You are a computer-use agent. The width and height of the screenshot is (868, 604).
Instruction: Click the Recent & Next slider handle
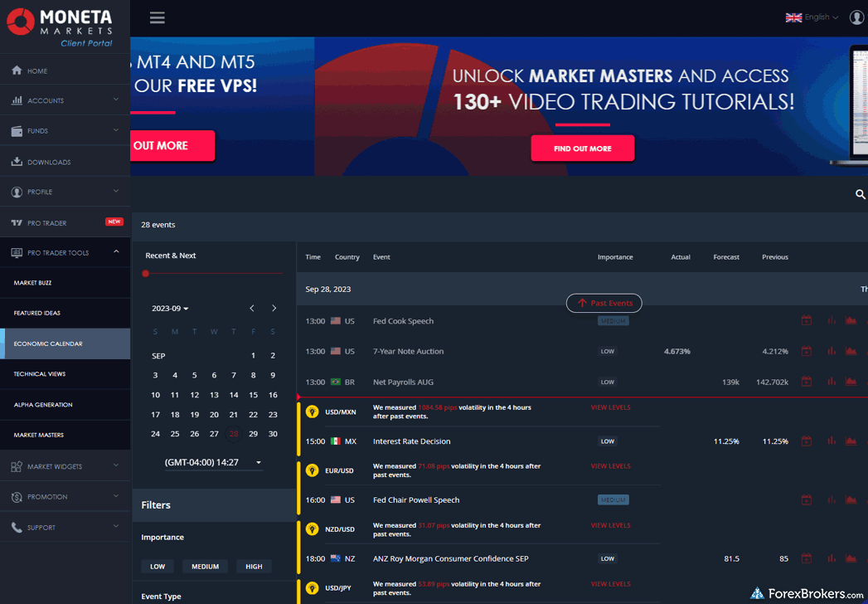coord(146,273)
